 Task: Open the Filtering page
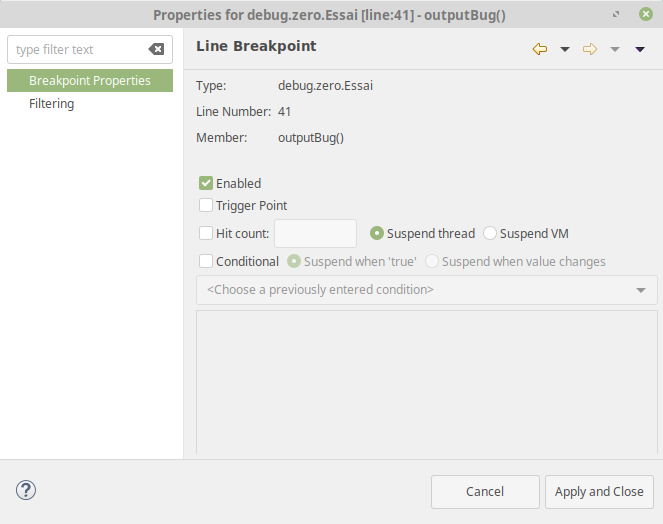tap(52, 104)
